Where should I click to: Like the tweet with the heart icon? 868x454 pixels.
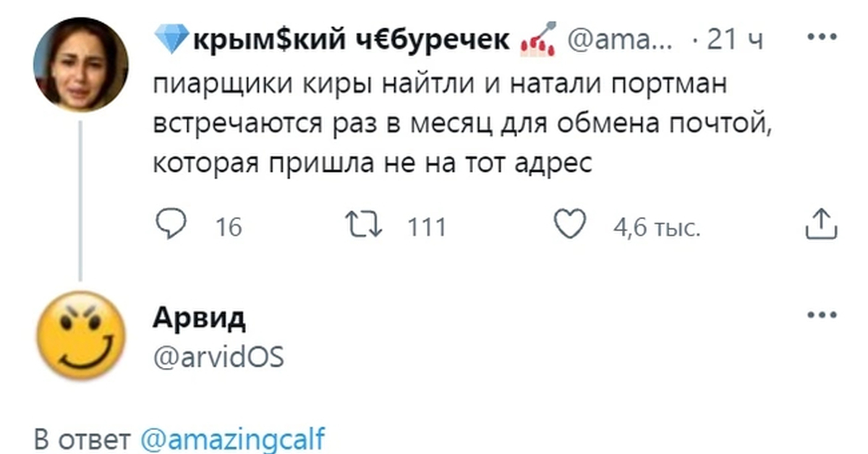coord(570,226)
